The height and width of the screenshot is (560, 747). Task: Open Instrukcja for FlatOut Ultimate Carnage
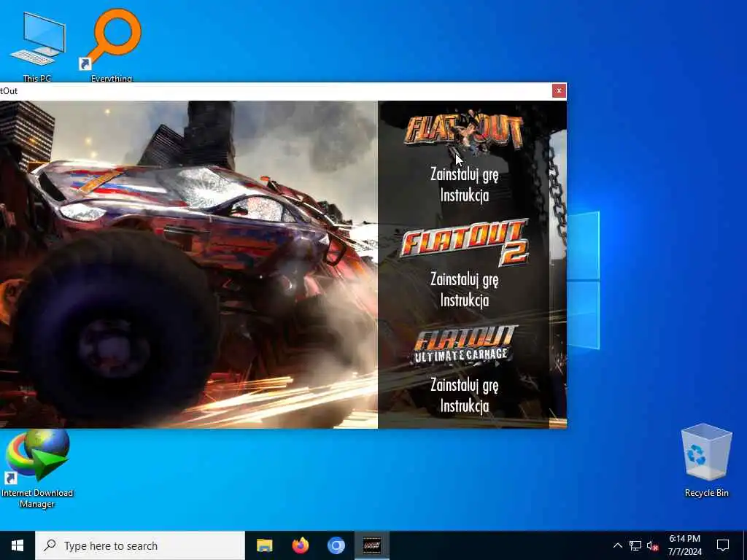(x=465, y=406)
